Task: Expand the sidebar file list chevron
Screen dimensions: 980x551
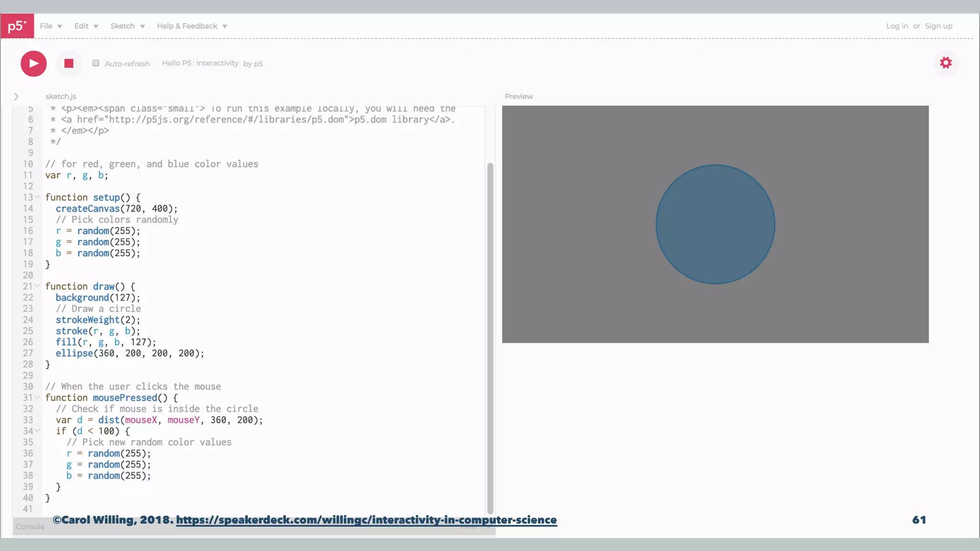Action: (16, 97)
